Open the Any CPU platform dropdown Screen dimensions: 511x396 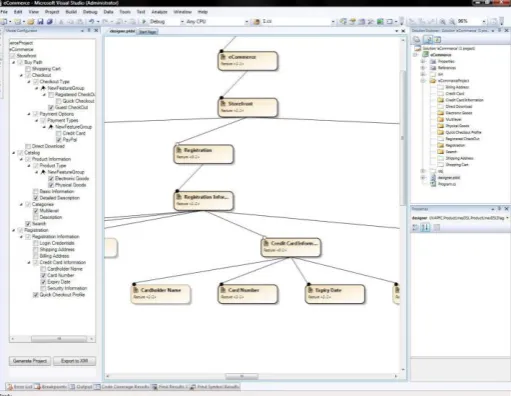(x=247, y=22)
